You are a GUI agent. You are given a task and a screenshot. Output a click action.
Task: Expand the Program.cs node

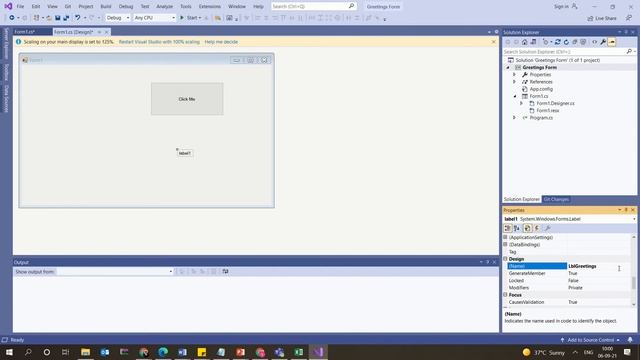(514, 118)
